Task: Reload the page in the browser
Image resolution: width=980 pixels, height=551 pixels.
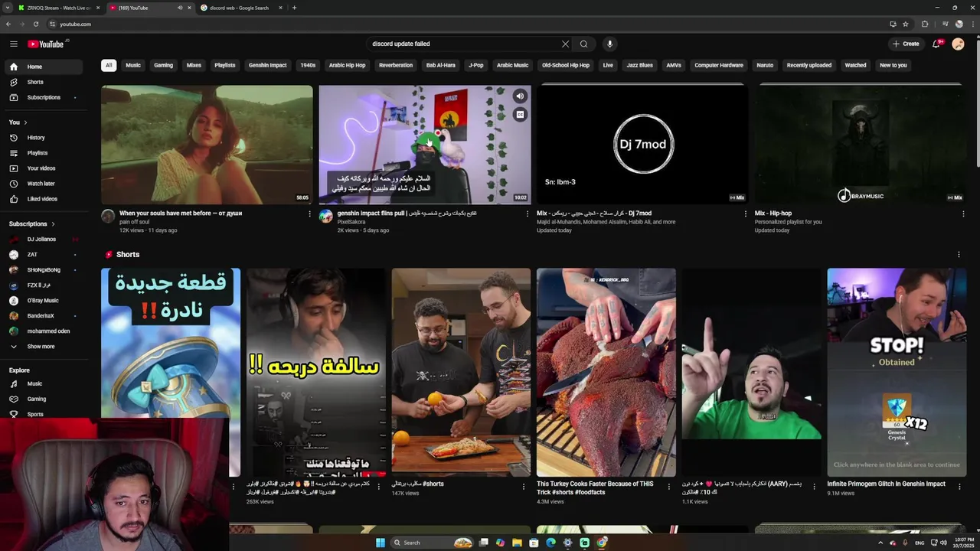Action: [x=35, y=24]
